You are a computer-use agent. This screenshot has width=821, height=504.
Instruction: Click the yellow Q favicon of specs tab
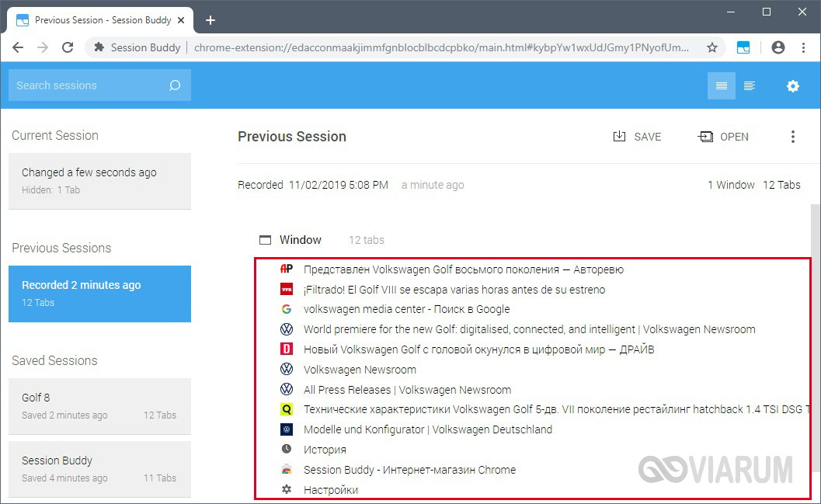click(287, 409)
